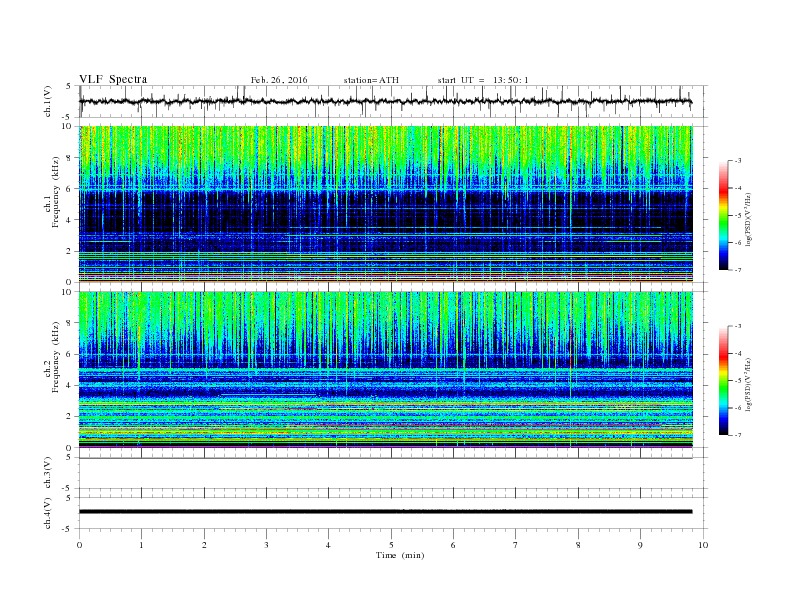Click time axis tick label "7"
The width and height of the screenshot is (792, 612).
(516, 545)
